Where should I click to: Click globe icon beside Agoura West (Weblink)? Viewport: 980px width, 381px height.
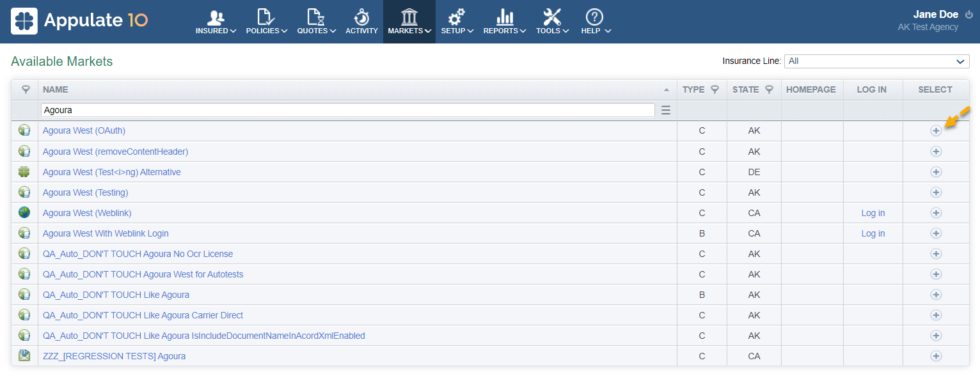24,213
